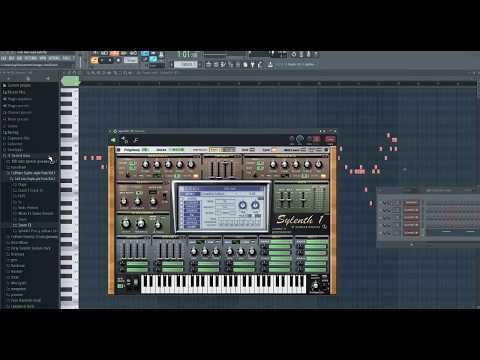Click the channel Pan knob in the Sylenth1 wrapper
The height and width of the screenshot is (360, 480).
(292, 139)
